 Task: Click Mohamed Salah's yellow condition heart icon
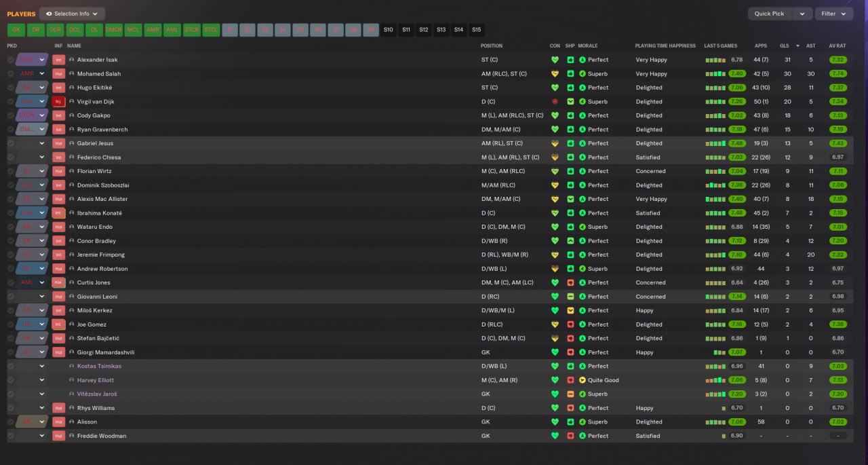pyautogui.click(x=555, y=74)
